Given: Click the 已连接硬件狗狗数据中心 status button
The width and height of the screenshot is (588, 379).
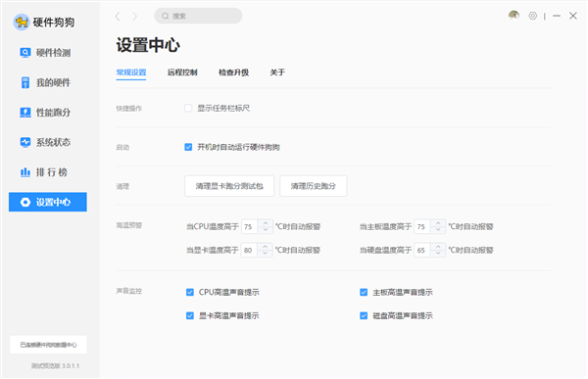Looking at the screenshot, I should tap(48, 345).
